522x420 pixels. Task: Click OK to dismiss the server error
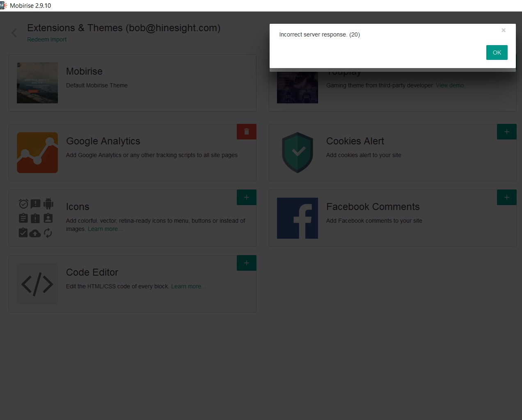coord(497,52)
